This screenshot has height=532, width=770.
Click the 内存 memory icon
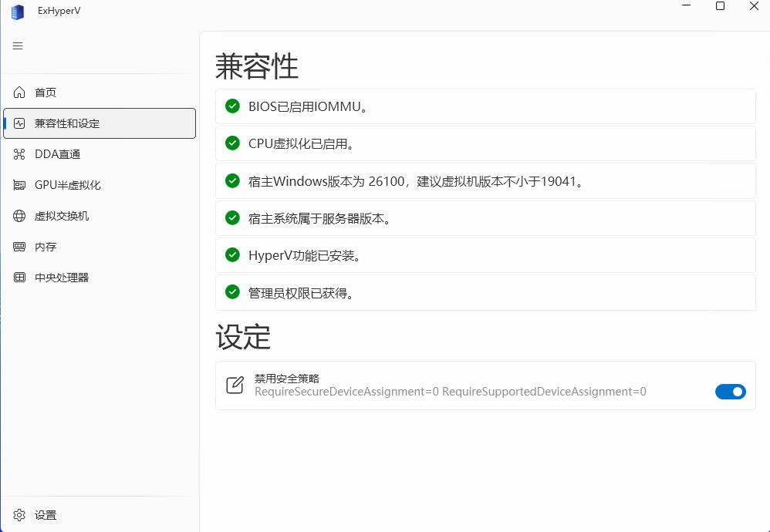point(20,247)
